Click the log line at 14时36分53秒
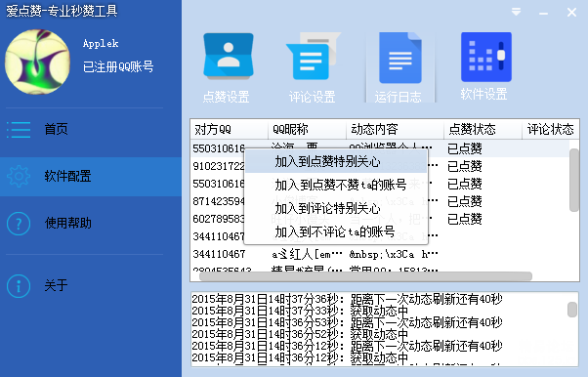Screen dimensions: 588x377 pos(347,322)
